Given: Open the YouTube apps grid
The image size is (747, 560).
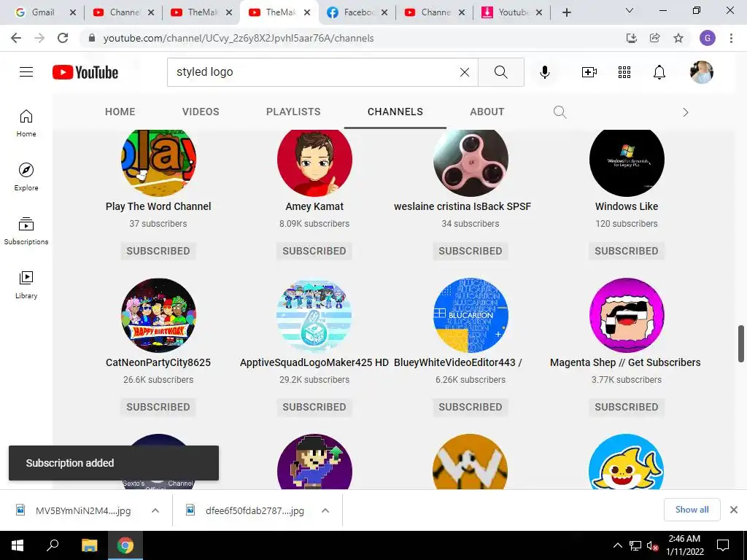Looking at the screenshot, I should [624, 72].
